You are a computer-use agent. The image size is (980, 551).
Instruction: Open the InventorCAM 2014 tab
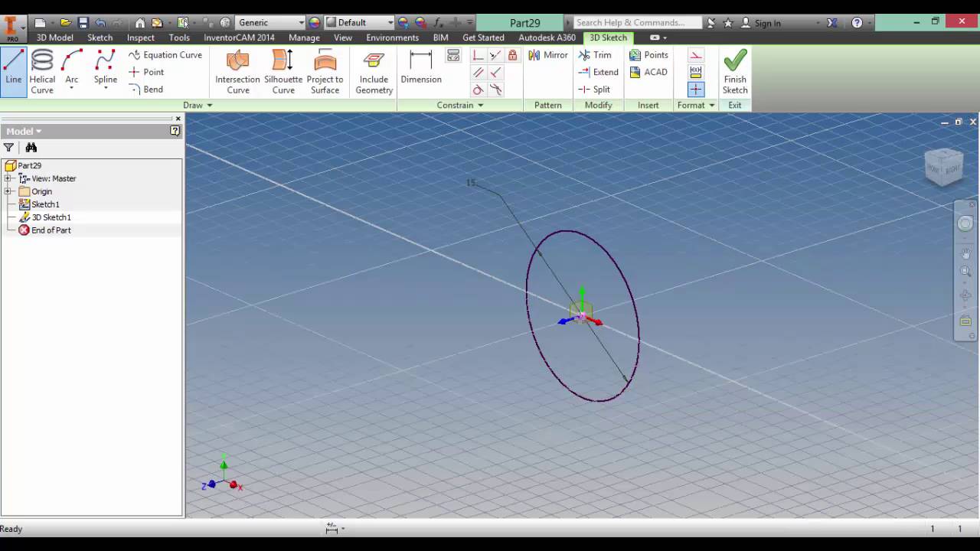tap(239, 37)
